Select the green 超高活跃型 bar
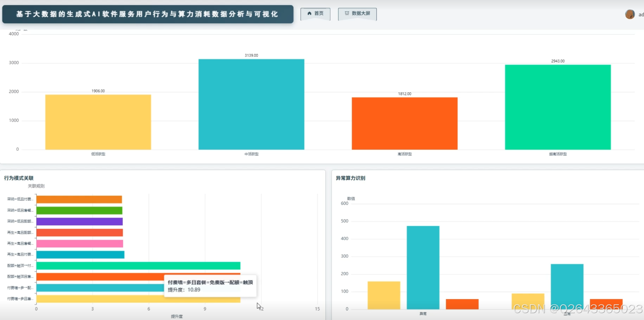This screenshot has height=320, width=644. [558, 107]
